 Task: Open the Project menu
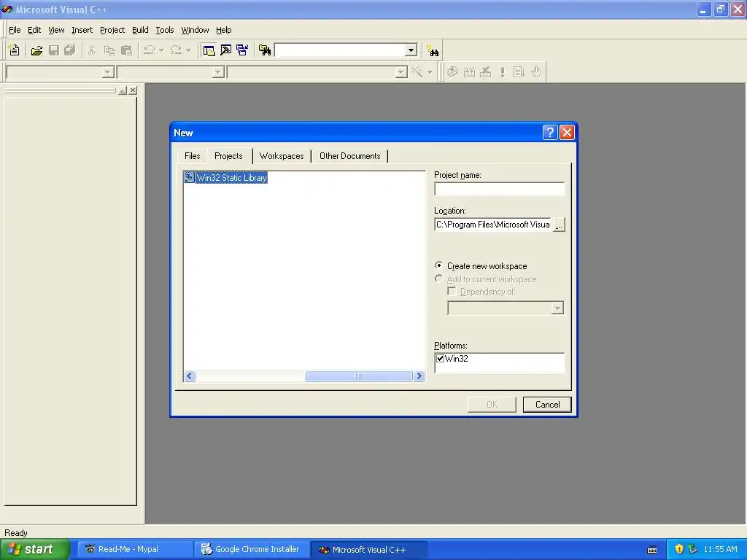click(112, 30)
